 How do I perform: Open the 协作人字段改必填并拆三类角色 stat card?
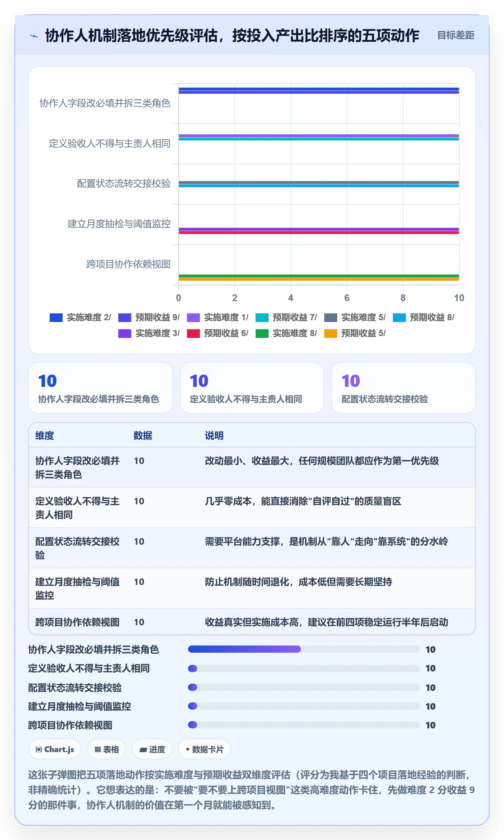click(x=100, y=388)
